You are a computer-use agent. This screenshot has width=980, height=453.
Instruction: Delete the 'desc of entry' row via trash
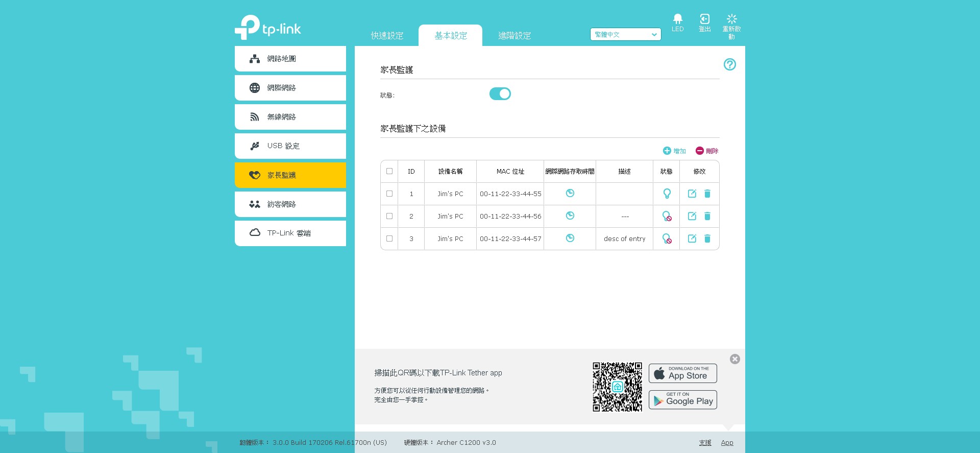(707, 239)
